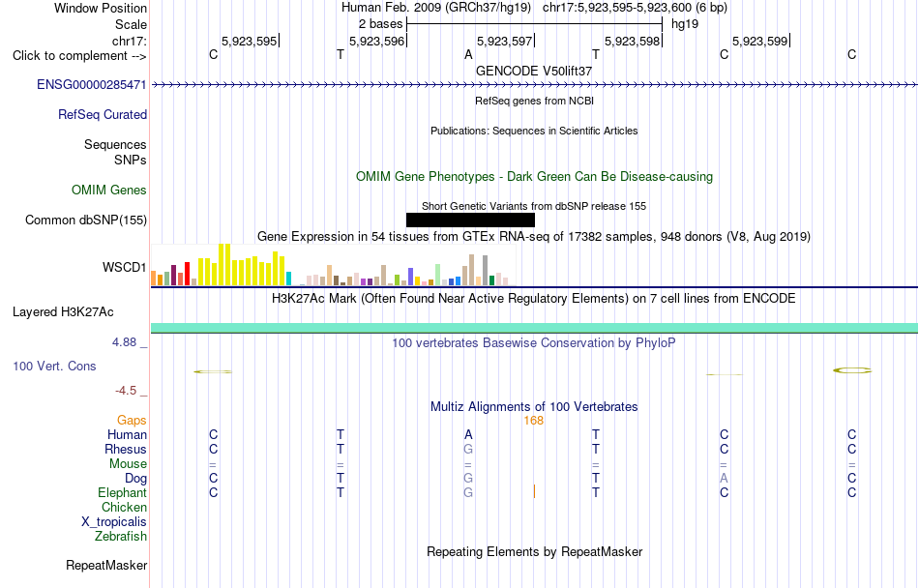Open Publications: Sequences in Scientific Articles title

tap(534, 132)
